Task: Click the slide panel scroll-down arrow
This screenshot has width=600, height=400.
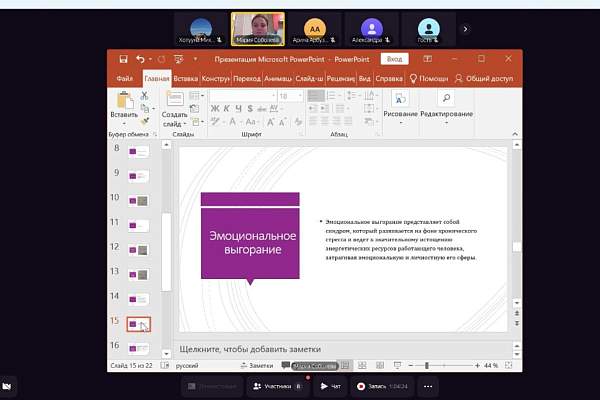Action: [166, 353]
